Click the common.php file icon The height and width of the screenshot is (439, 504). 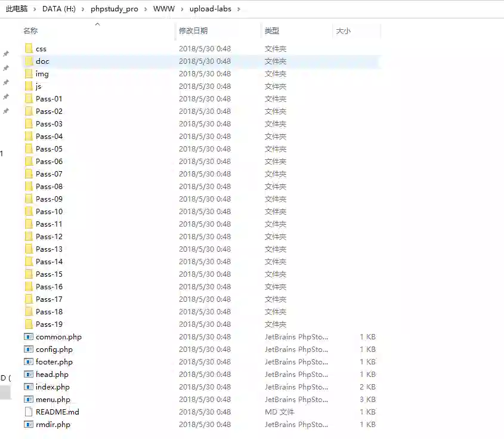29,337
